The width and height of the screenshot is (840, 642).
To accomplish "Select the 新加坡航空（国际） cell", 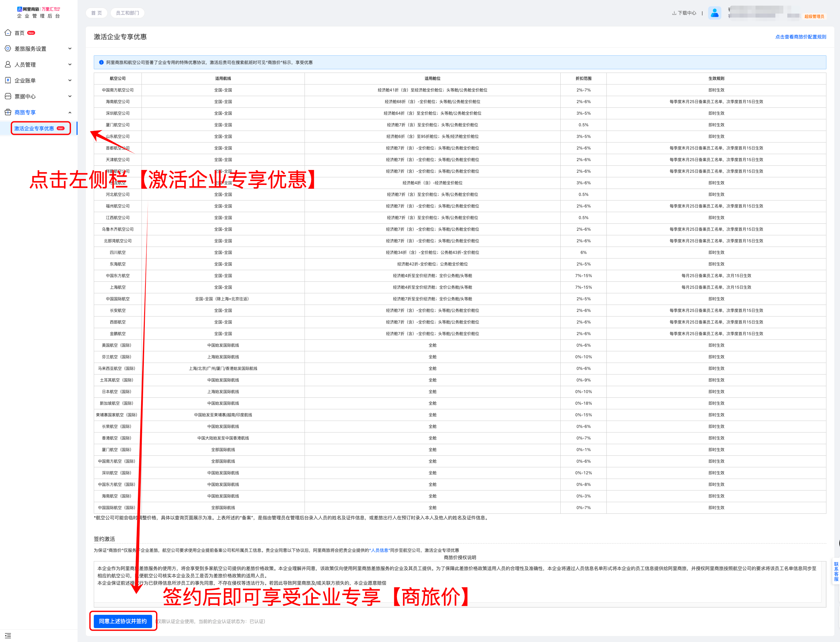I will coord(118,403).
